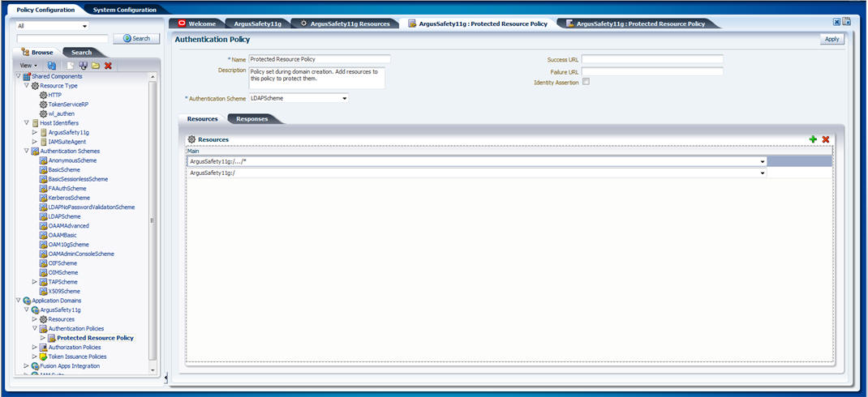Click the Apply button
This screenshot has width=868, height=397.
832,39
